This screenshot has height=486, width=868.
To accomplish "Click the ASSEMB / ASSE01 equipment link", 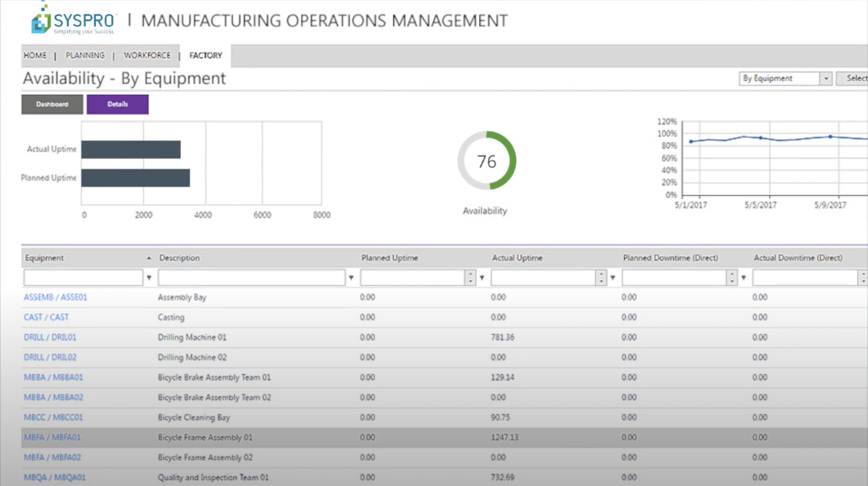I will point(55,297).
